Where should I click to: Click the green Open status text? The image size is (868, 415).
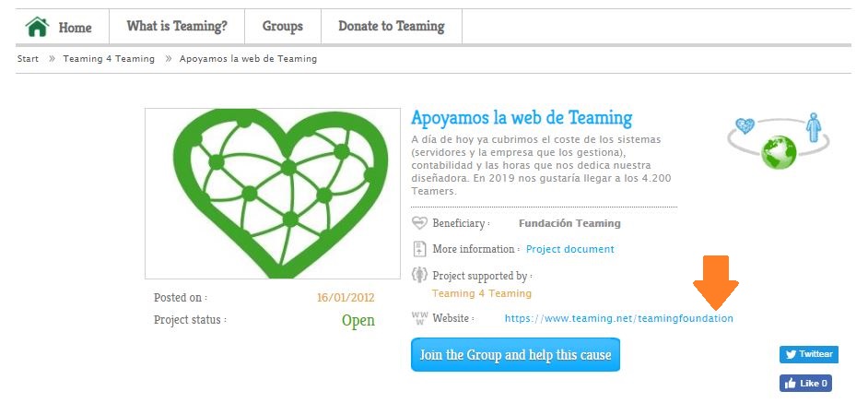pos(358,320)
